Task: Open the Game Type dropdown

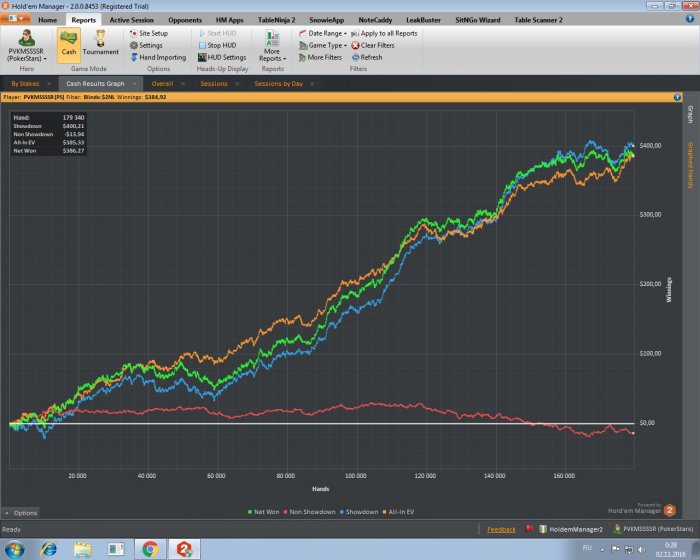Action: (322, 45)
